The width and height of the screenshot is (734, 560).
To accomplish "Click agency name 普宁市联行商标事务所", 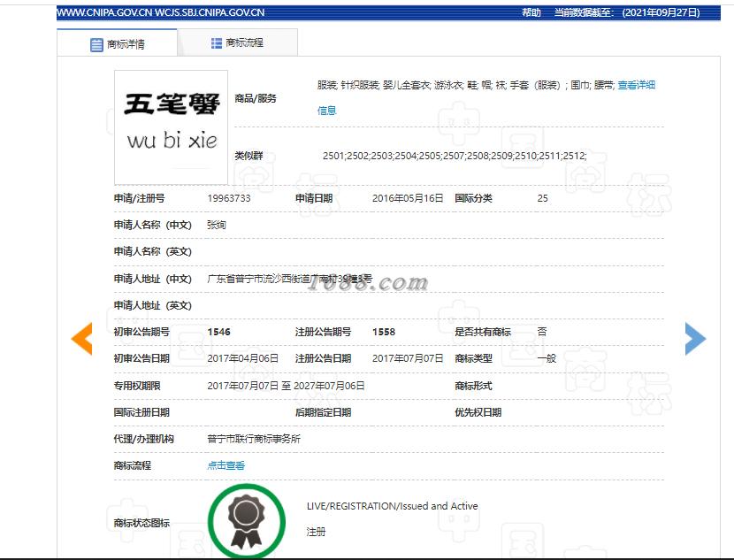I will coord(254,439).
